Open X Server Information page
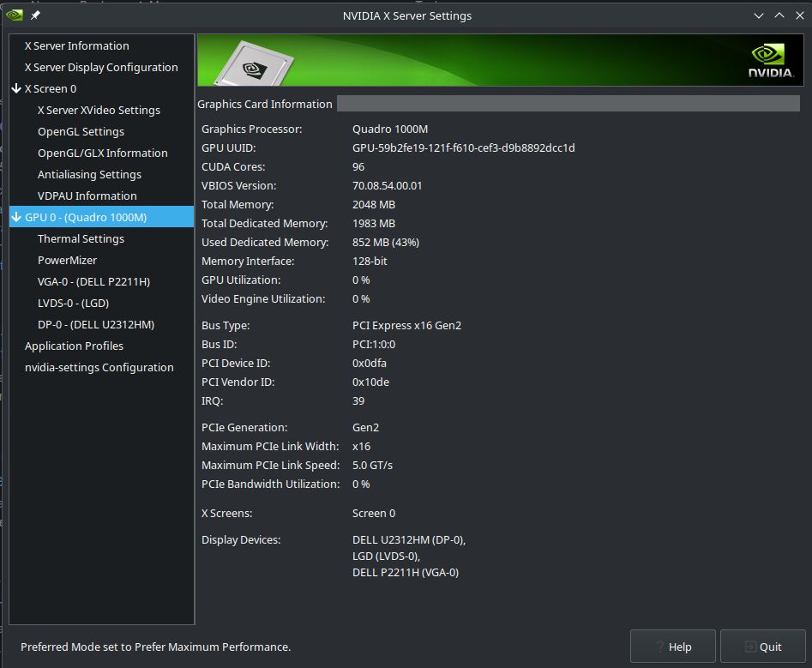The image size is (812, 668). [x=76, y=46]
